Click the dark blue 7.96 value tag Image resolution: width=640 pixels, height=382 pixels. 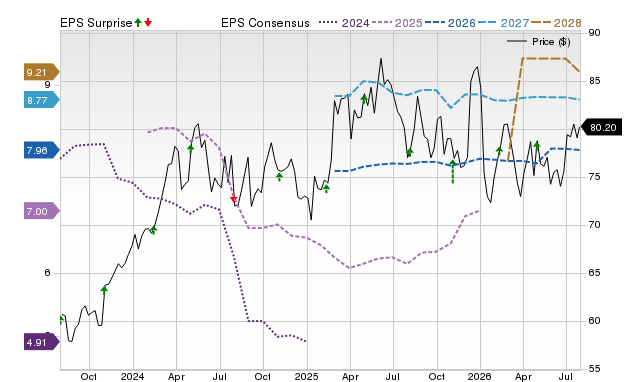41,150
